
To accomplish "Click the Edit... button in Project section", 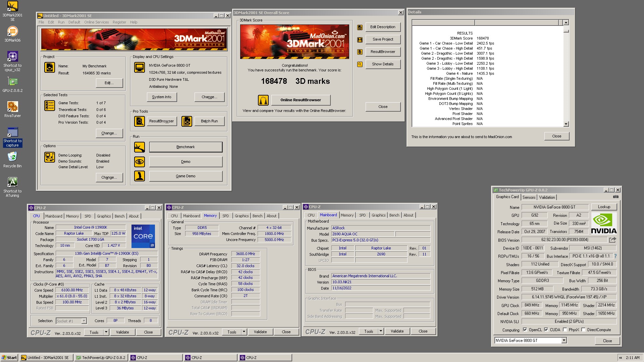I will (x=109, y=83).
